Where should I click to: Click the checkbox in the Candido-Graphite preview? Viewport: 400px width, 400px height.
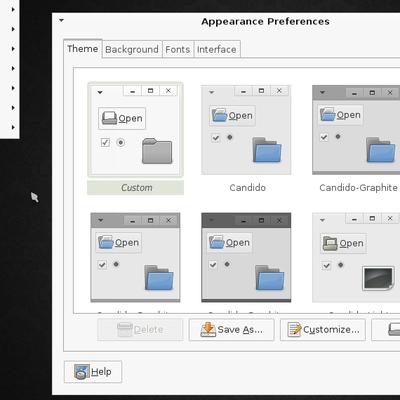324,137
